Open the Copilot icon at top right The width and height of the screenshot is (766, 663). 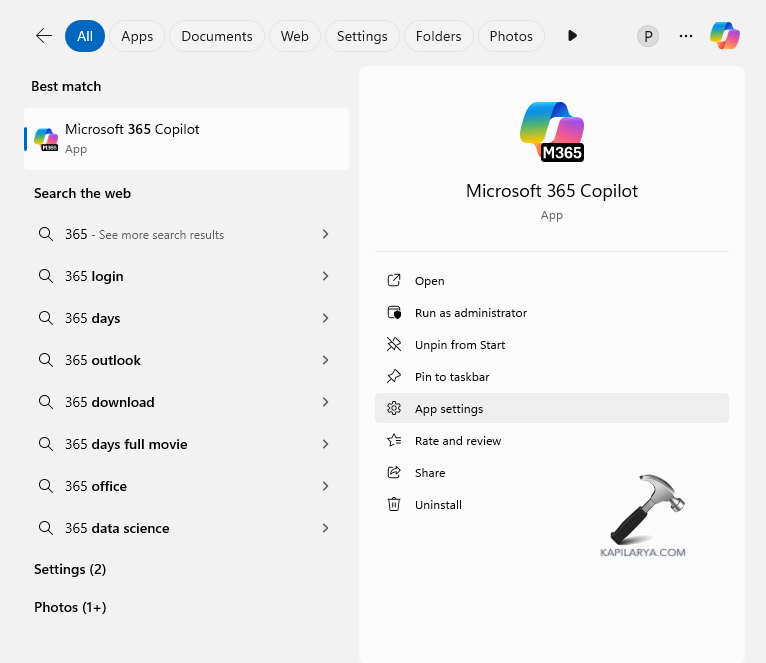(x=725, y=36)
